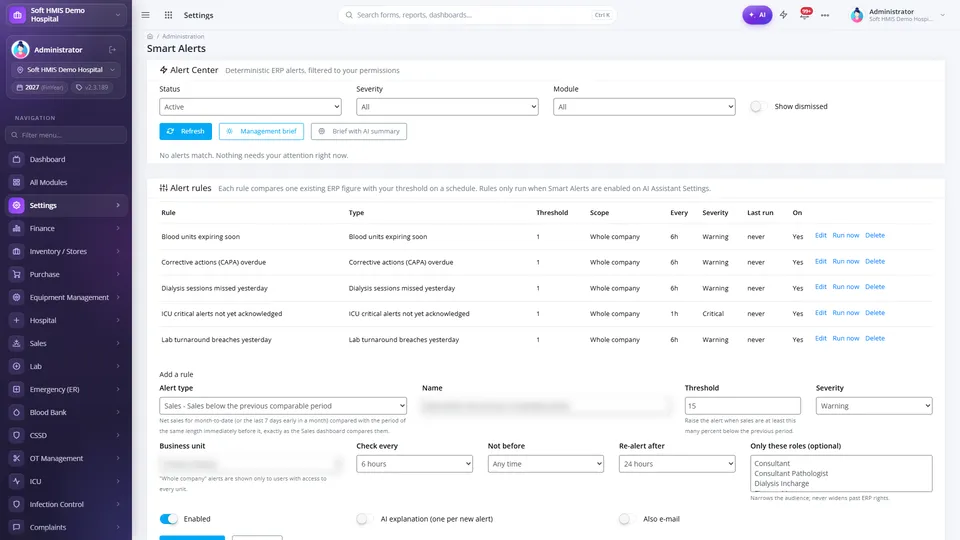
Task: Enable the Also e-mail switch
Action: 628,519
